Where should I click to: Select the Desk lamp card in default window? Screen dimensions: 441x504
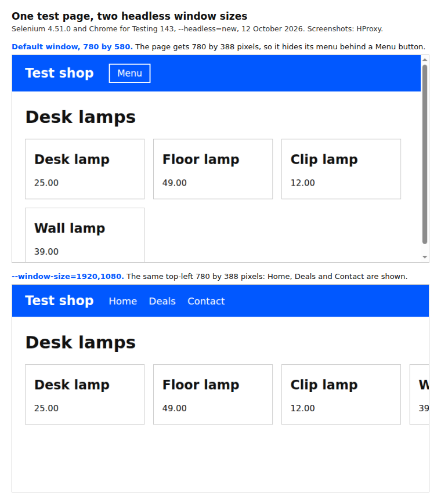(x=85, y=169)
